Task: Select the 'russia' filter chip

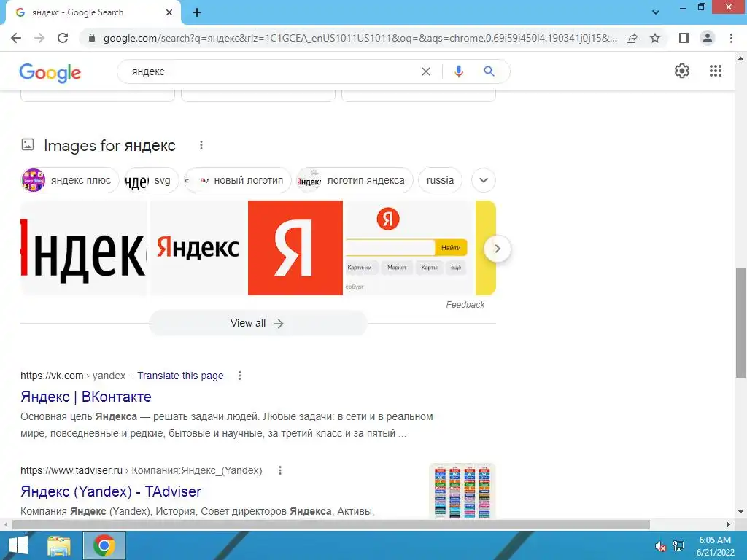Action: [440, 181]
